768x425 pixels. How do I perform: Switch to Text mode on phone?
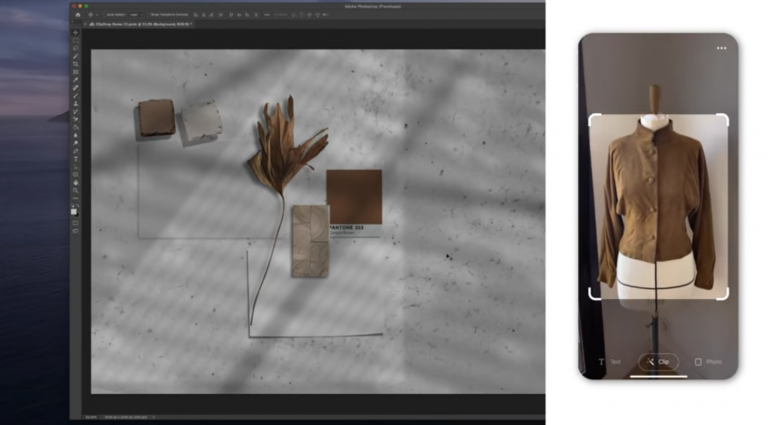609,362
